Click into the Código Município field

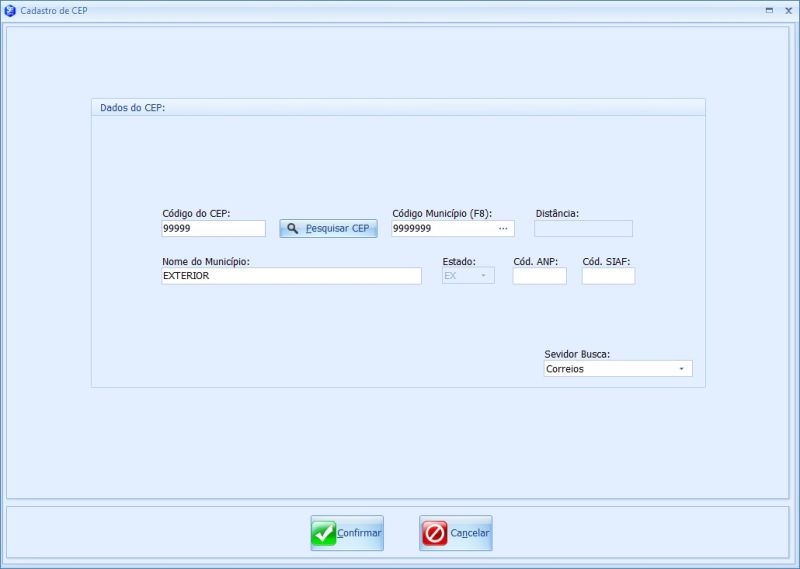click(442, 229)
